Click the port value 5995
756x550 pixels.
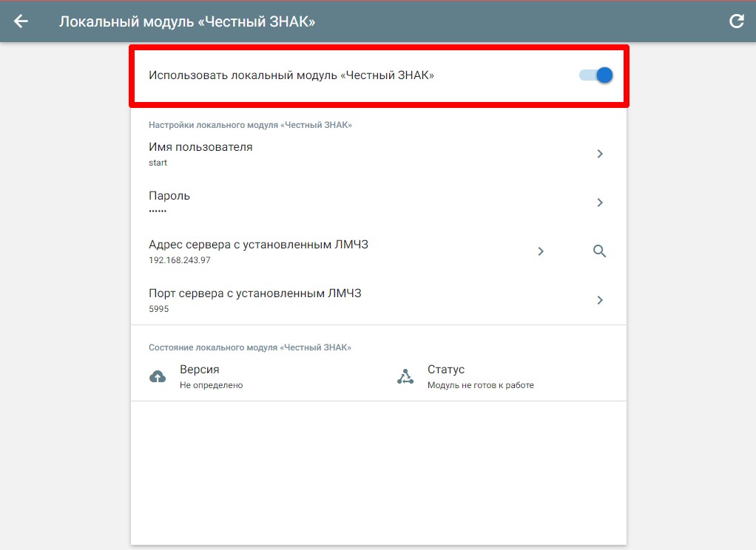click(158, 309)
